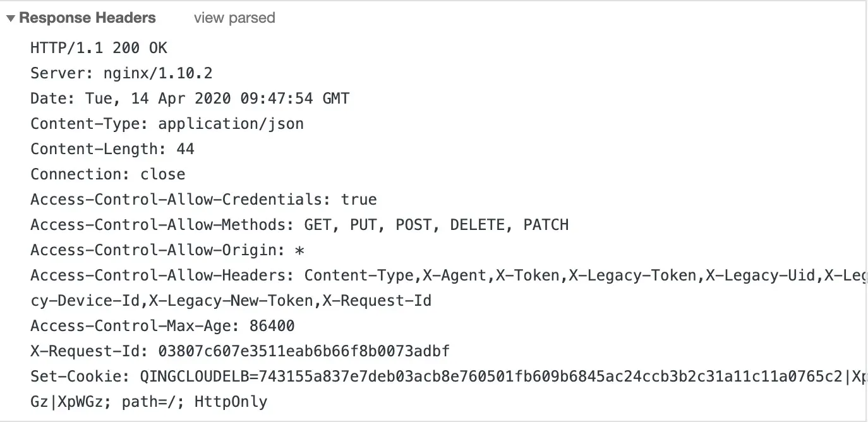Image resolution: width=868 pixels, height=422 pixels.
Task: Click the Content-Length header line
Action: (x=112, y=149)
